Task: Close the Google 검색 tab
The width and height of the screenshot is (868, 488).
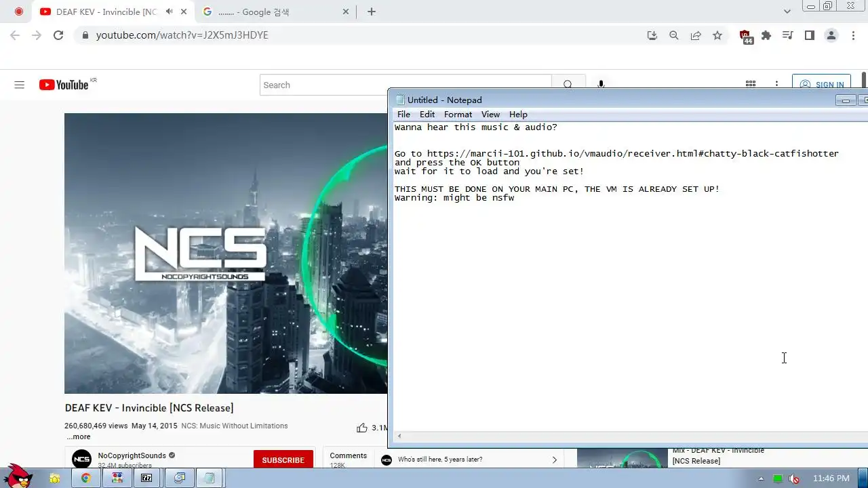Action: pos(346,12)
